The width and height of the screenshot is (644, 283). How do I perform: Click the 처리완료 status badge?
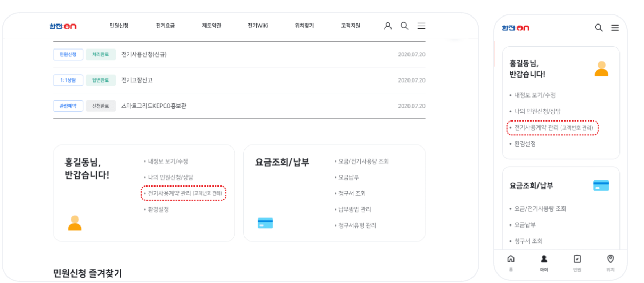(101, 54)
